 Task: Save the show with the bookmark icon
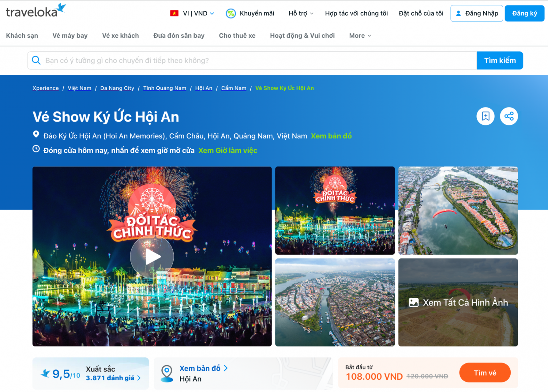click(x=485, y=116)
